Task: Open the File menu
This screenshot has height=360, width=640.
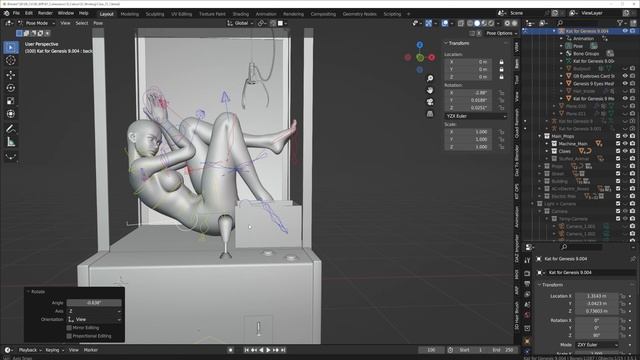Action: [x=16, y=13]
